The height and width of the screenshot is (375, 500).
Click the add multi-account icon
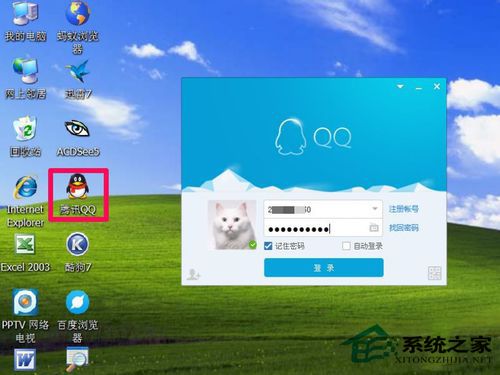click(193, 274)
